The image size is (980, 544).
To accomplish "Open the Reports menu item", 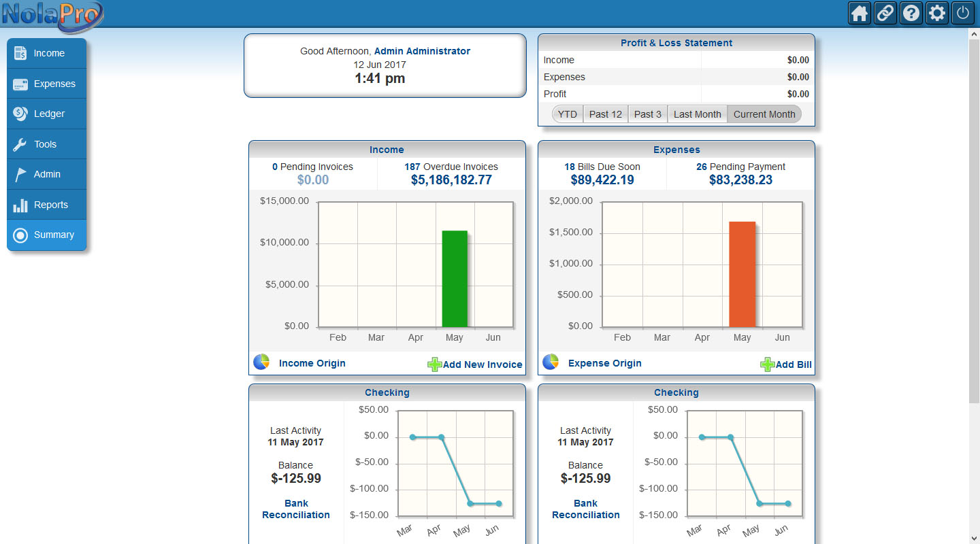I will point(47,205).
